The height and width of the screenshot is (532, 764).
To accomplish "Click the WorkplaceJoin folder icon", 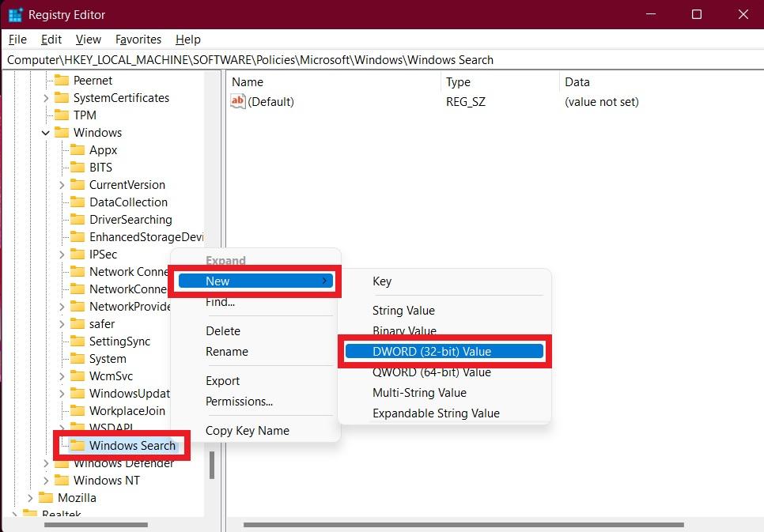I will tap(78, 410).
